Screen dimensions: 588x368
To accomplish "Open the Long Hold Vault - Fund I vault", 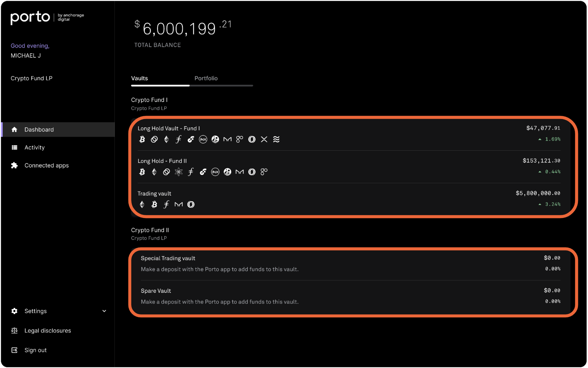I will click(169, 128).
